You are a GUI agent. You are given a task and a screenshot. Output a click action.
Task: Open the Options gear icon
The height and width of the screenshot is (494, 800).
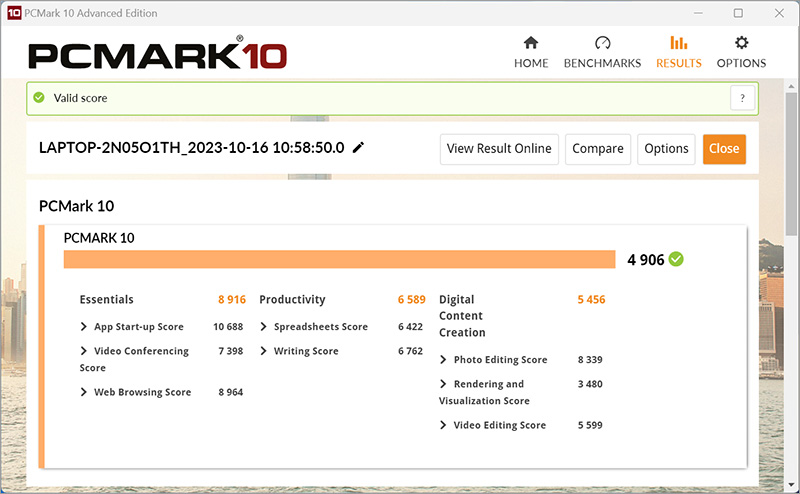741,42
